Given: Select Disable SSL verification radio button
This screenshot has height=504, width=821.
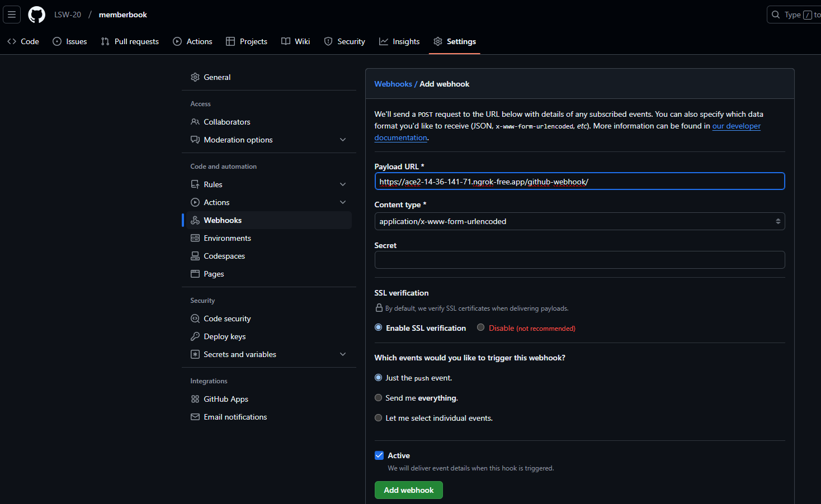Looking at the screenshot, I should tap(481, 327).
